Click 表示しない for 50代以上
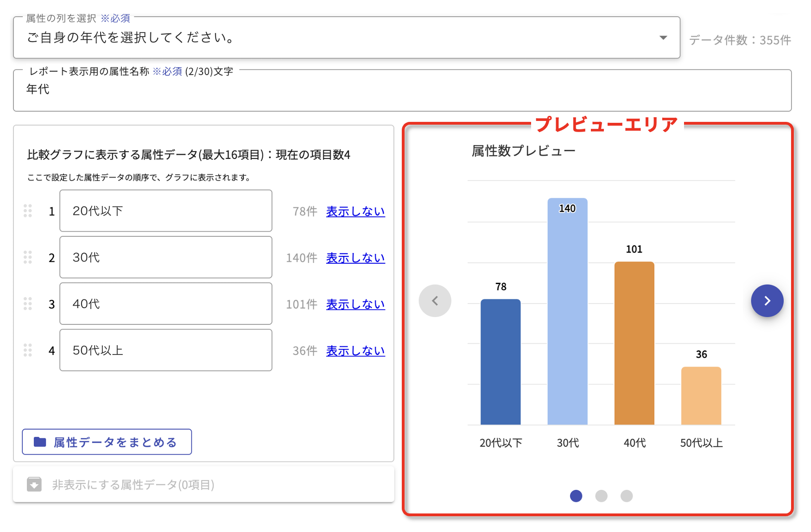The width and height of the screenshot is (811, 532). (x=355, y=351)
